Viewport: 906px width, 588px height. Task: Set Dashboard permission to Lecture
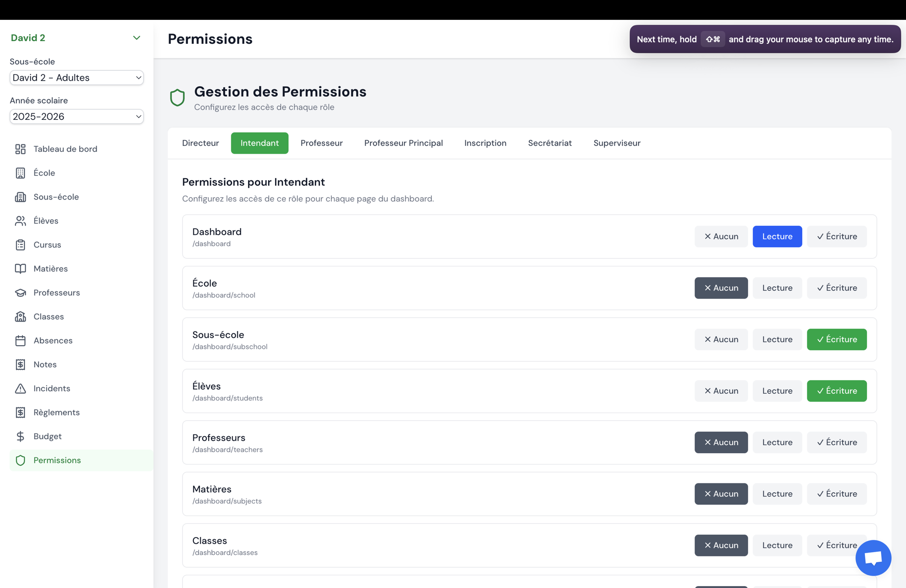[x=777, y=237]
